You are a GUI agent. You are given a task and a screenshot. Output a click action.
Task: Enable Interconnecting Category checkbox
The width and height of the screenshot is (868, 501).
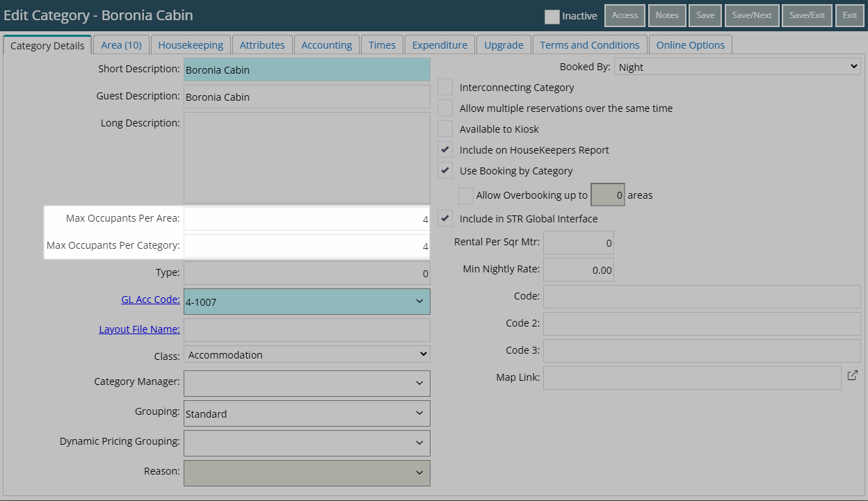click(445, 88)
